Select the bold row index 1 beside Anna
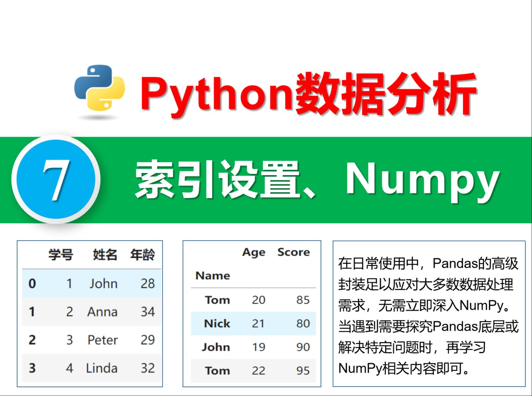The width and height of the screenshot is (532, 396). coord(32,311)
